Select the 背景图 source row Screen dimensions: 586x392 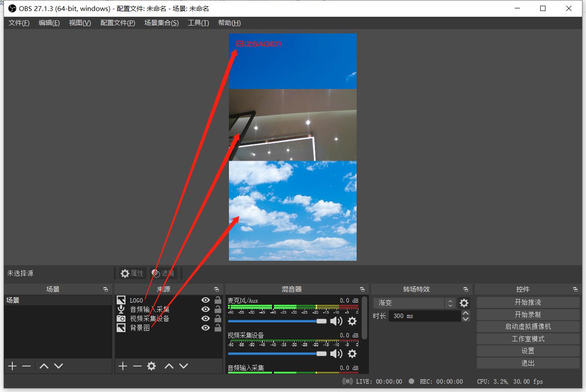[x=169, y=328]
